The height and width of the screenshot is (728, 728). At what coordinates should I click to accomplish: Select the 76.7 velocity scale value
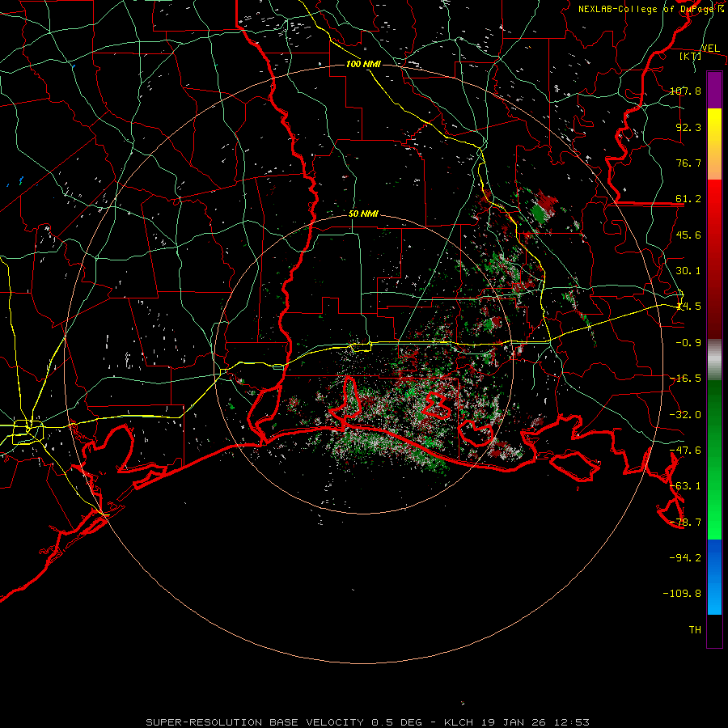688,163
